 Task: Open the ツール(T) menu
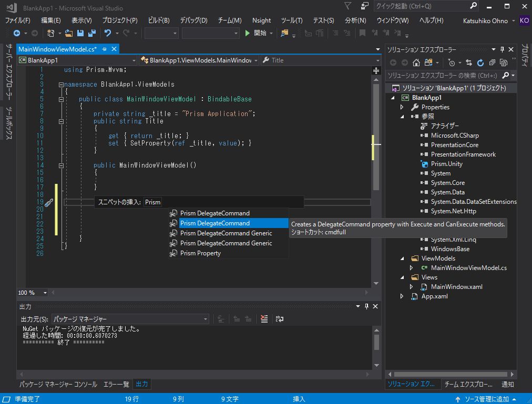tap(292, 20)
